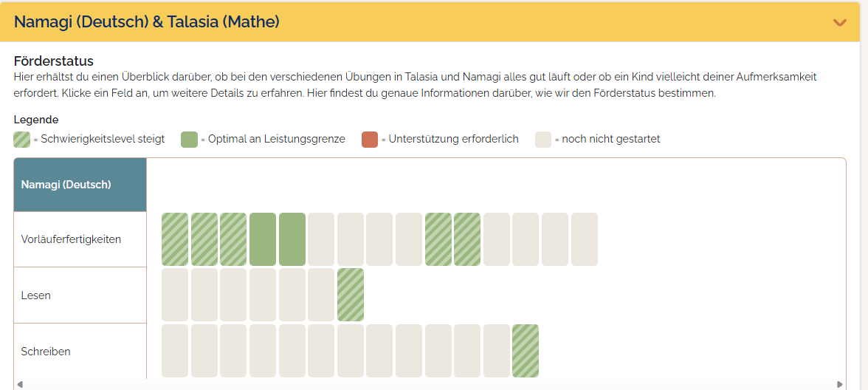Viewport: 868px width, 390px height.
Task: Click the right arrow of horizontal scrollbar
Action: click(x=840, y=385)
